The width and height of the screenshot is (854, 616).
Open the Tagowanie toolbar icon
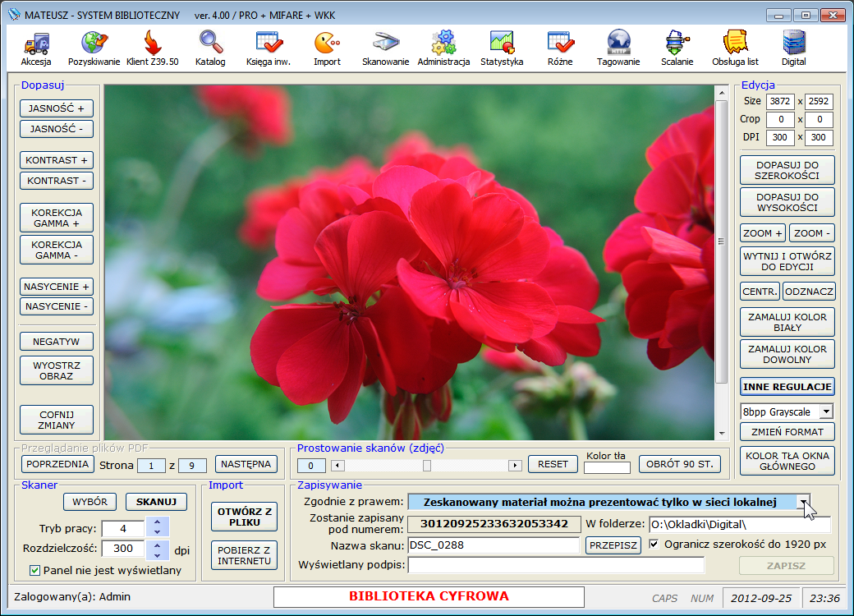[x=618, y=43]
